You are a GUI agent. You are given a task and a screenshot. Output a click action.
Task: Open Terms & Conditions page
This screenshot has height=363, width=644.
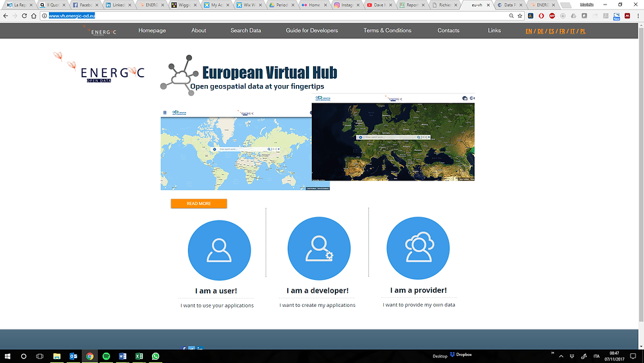pos(387,30)
